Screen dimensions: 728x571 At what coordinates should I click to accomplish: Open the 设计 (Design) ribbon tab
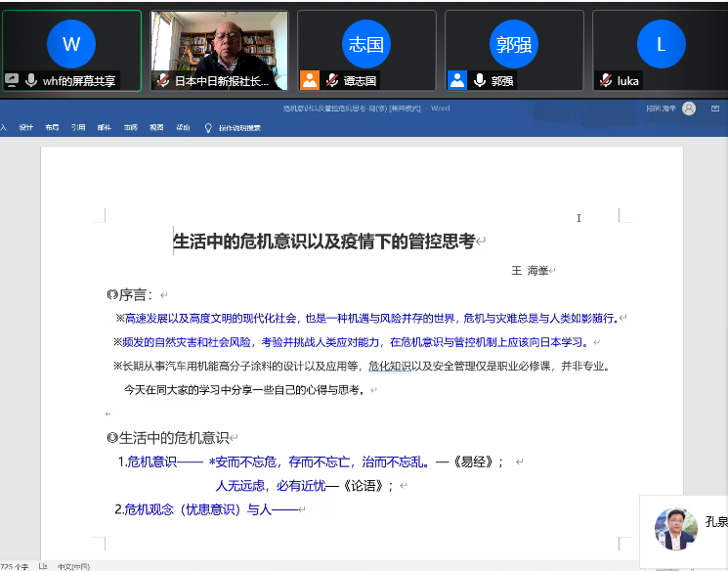(x=26, y=127)
